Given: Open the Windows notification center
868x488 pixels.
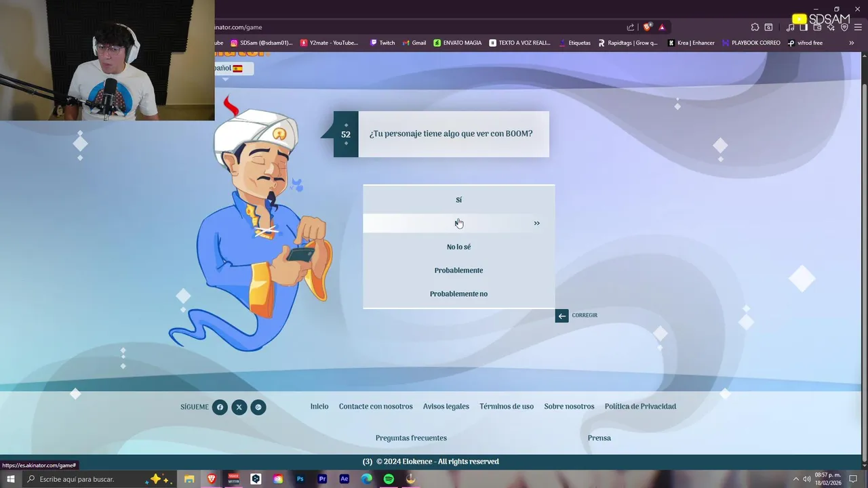Looking at the screenshot, I should (854, 479).
